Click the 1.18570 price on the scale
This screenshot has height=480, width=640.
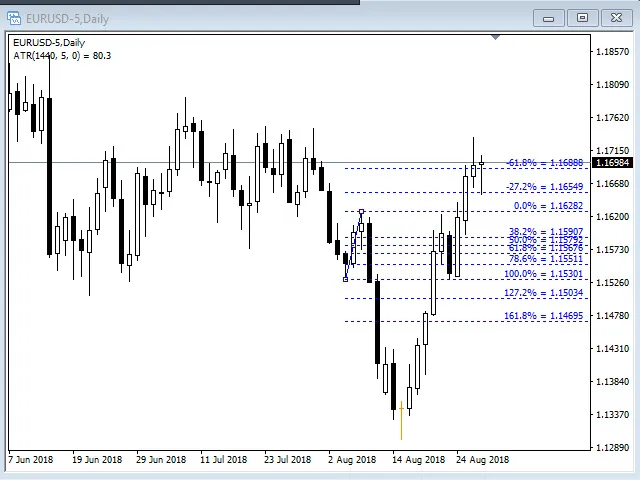point(612,52)
